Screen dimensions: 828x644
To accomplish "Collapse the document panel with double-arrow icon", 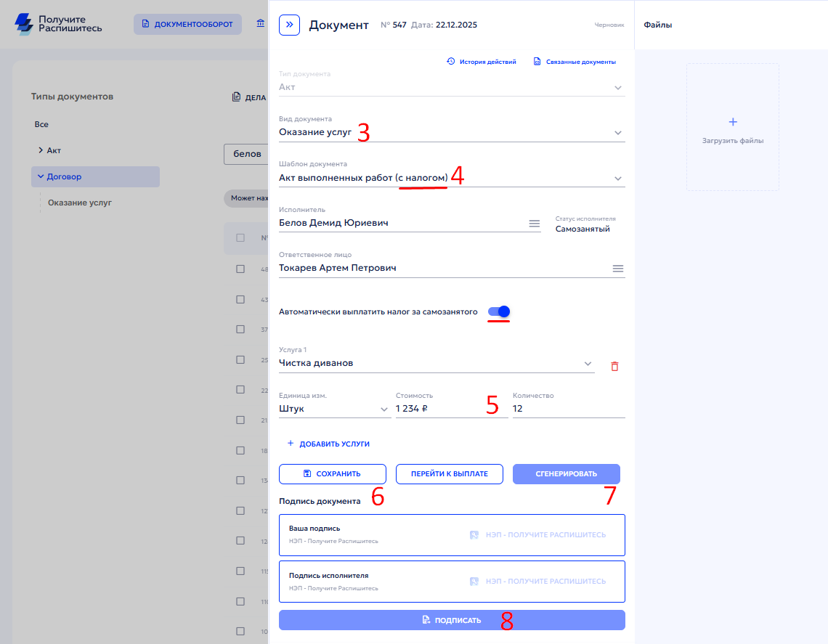I will (x=290, y=25).
